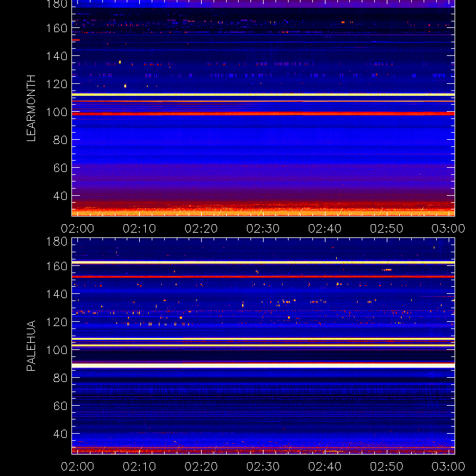Click 02:10 time label under Palehua plot
The image size is (476, 476).
[139, 466]
